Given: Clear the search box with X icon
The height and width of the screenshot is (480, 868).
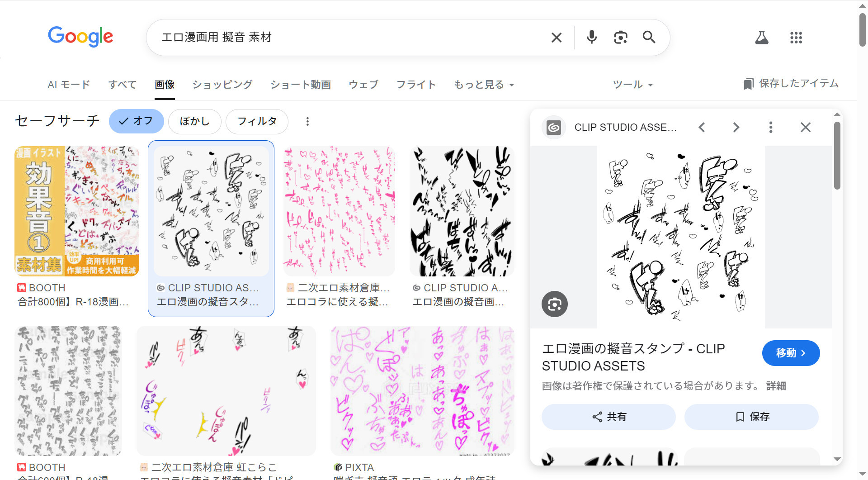Looking at the screenshot, I should [557, 38].
